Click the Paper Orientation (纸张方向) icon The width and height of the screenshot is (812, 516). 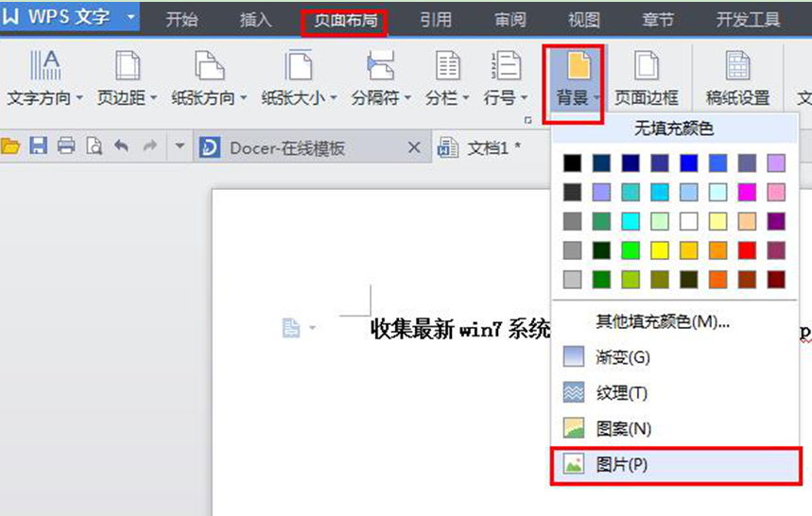pyautogui.click(x=209, y=66)
